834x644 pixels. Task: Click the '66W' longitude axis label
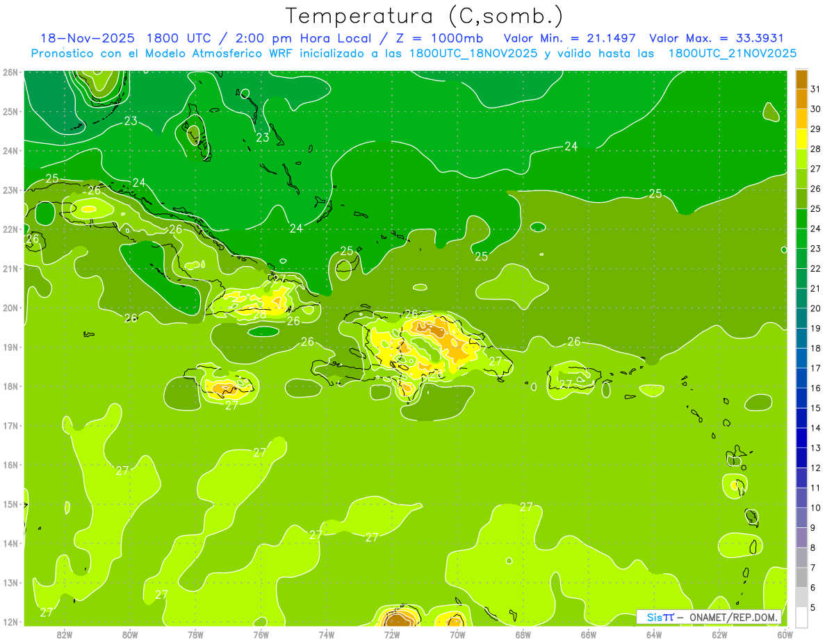click(589, 634)
